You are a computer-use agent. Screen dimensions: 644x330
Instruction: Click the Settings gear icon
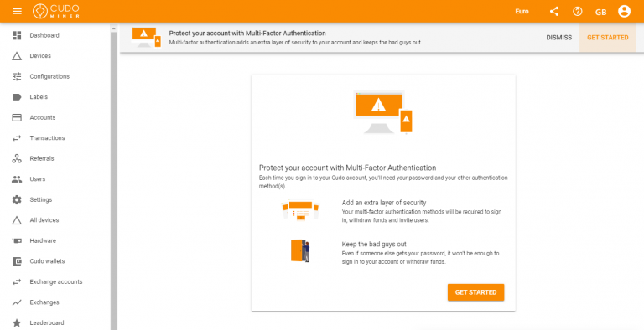click(x=17, y=199)
